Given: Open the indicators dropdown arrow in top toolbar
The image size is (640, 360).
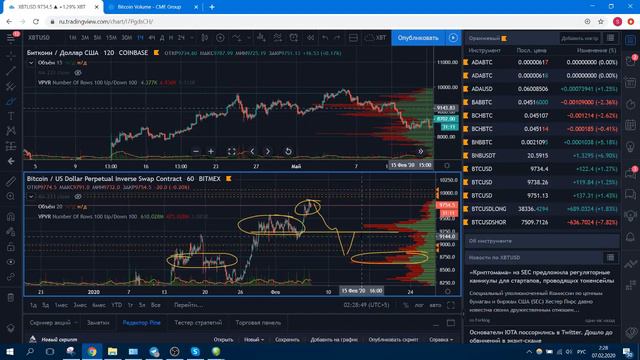Looking at the screenshot, I should [248, 38].
